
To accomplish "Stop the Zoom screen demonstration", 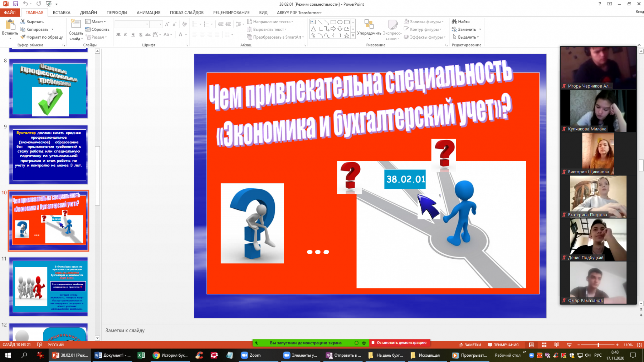I will click(x=399, y=343).
